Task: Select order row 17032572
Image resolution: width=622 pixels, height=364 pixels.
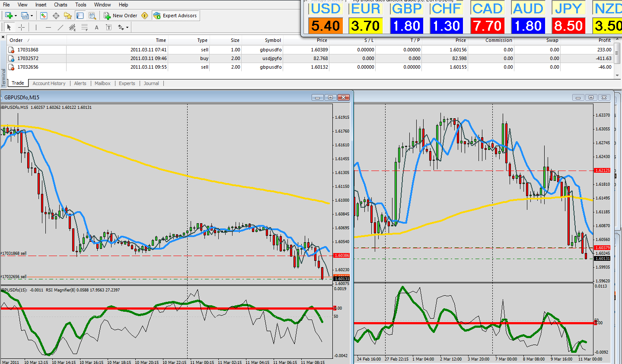Action: click(310, 58)
